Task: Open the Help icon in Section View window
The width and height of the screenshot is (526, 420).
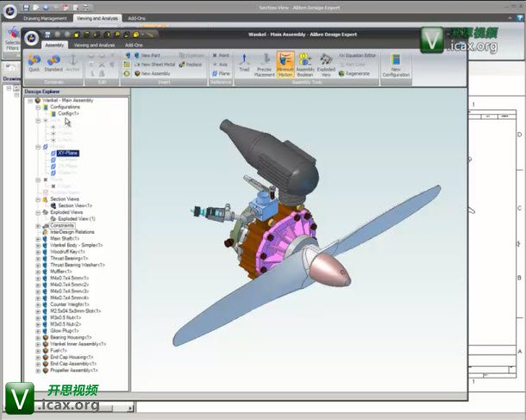Action: (x=520, y=18)
